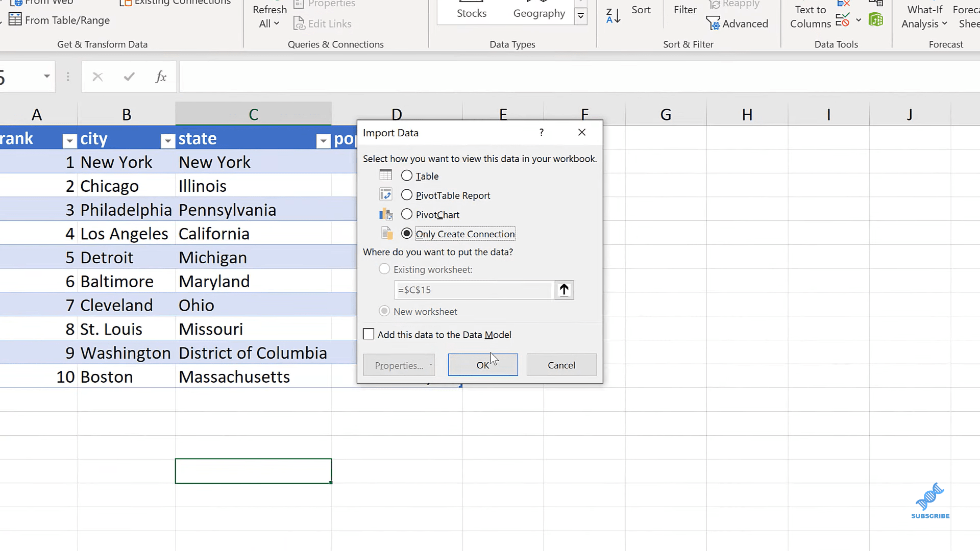Enable Add this data to the Data Model
Screen dimensions: 980x551
tap(369, 334)
